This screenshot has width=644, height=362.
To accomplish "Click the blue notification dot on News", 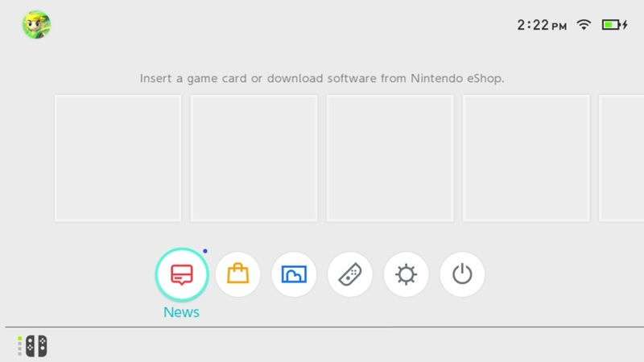I will pos(205,251).
